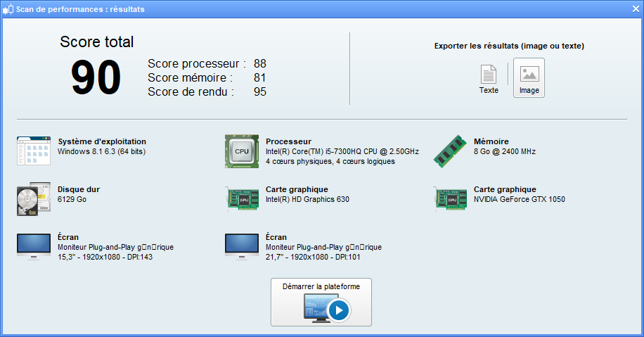
Task: Click the Disque dur heading
Action: click(x=79, y=189)
